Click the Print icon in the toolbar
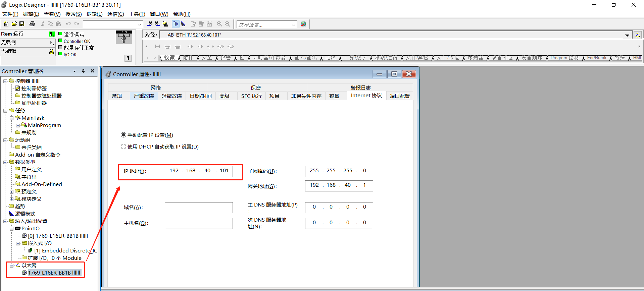Image resolution: width=644 pixels, height=291 pixels. pyautogui.click(x=32, y=24)
